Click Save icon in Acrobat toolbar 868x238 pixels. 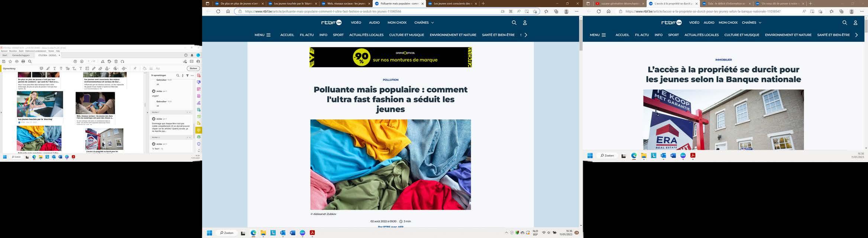(4, 61)
